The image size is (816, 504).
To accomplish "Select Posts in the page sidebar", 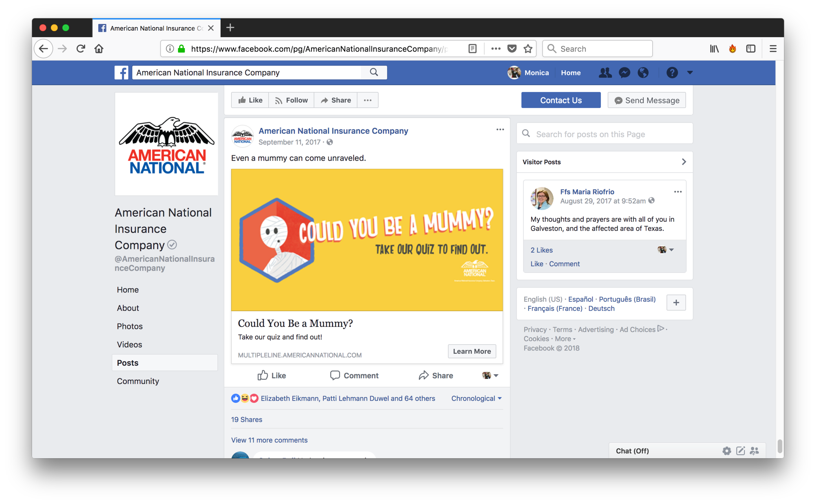I will coord(165,363).
